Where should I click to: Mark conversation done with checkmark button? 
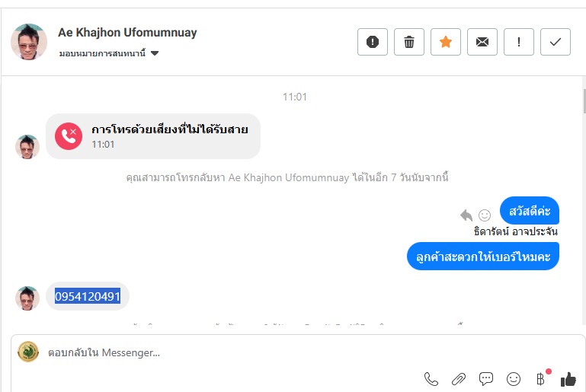(556, 42)
